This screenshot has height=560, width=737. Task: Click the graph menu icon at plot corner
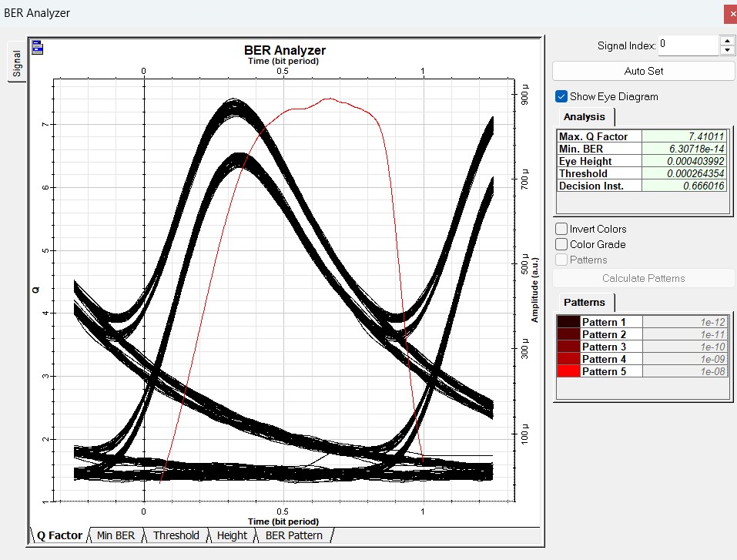37,48
